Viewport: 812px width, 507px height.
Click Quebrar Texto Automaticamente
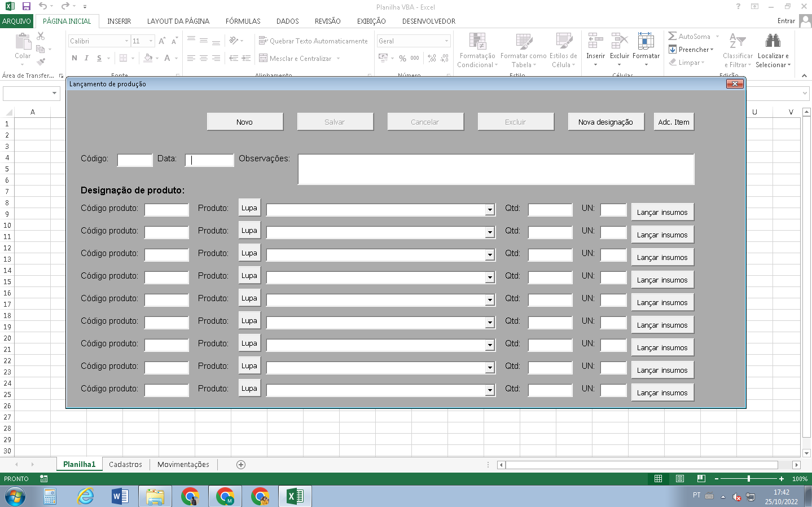[313, 41]
